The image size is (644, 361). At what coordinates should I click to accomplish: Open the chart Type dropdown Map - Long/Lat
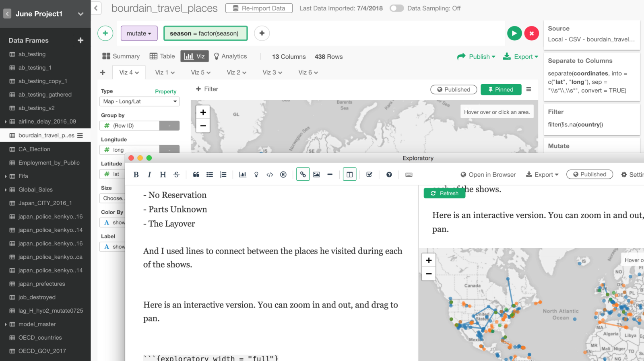139,101
